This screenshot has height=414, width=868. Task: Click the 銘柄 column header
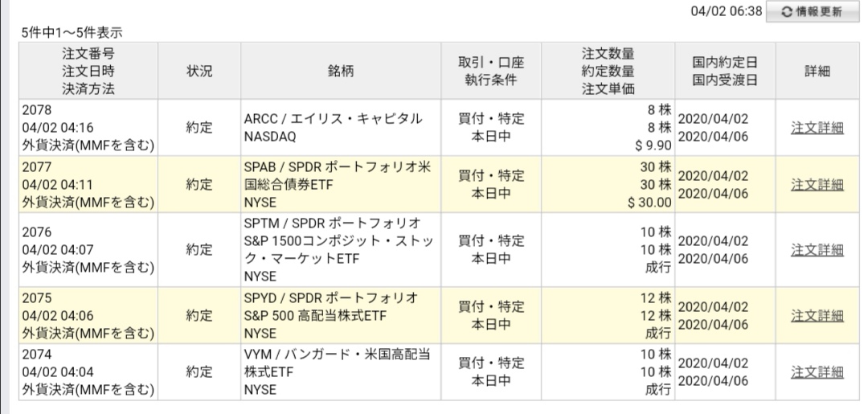click(x=341, y=71)
